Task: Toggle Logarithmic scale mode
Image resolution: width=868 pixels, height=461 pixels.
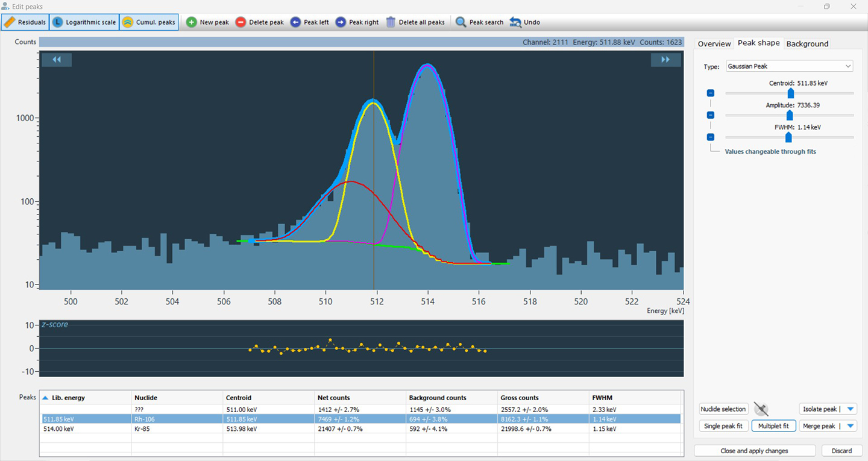Action: coord(84,22)
